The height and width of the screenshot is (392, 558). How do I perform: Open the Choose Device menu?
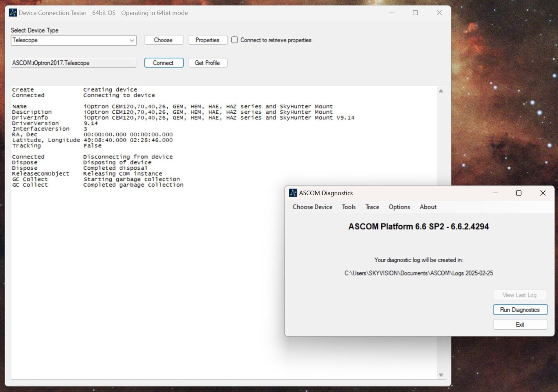[x=312, y=207]
